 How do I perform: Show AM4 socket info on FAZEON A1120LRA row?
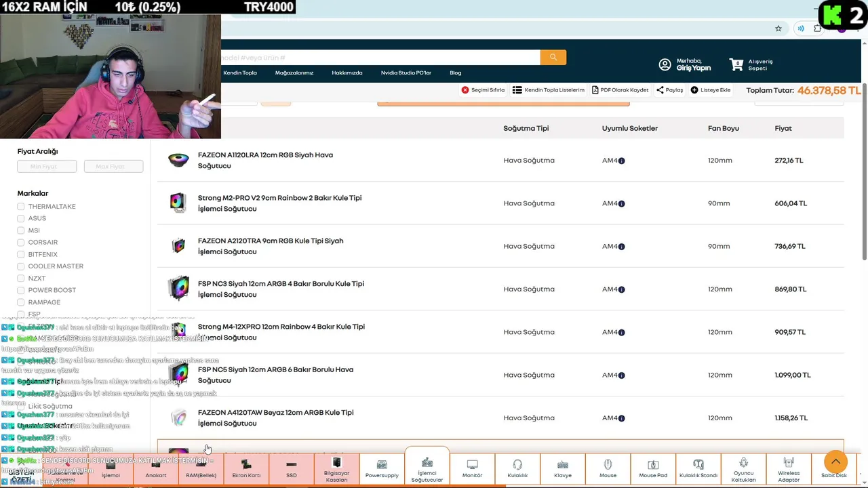point(621,161)
